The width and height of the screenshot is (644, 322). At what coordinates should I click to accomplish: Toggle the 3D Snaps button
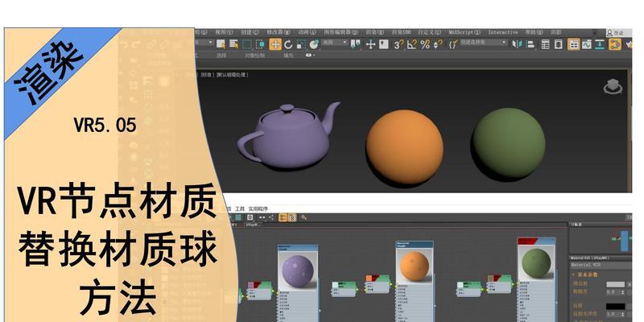[398, 44]
